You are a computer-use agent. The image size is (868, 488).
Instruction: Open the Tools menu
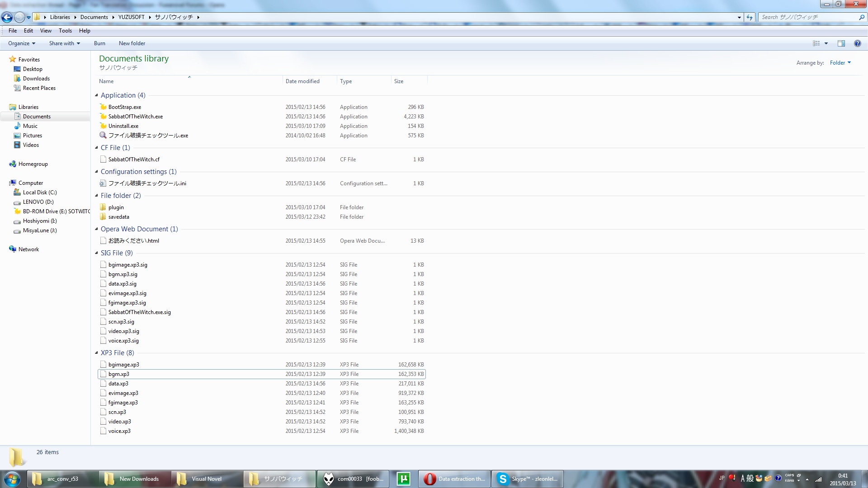(65, 31)
